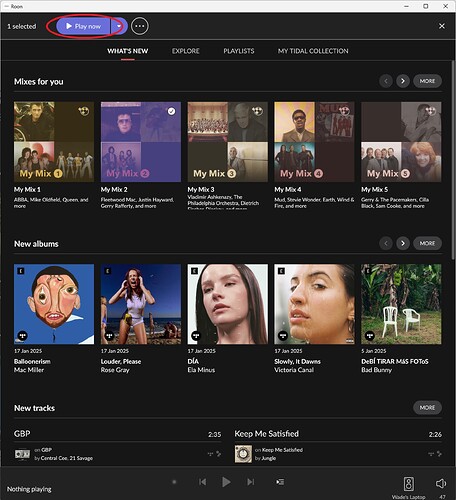
Task: Click the Slowly, It Dawns album title
Action: (x=297, y=361)
